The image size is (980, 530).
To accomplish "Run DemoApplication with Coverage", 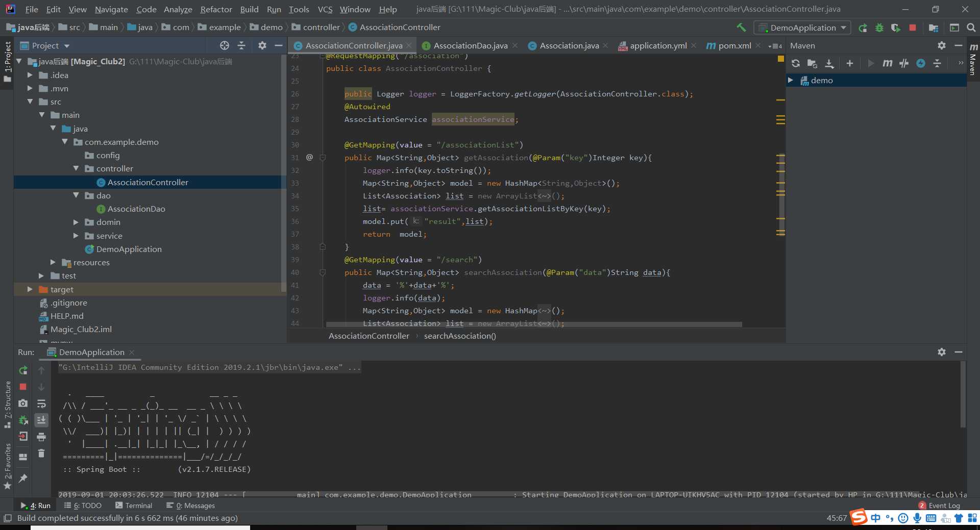I will click(896, 28).
